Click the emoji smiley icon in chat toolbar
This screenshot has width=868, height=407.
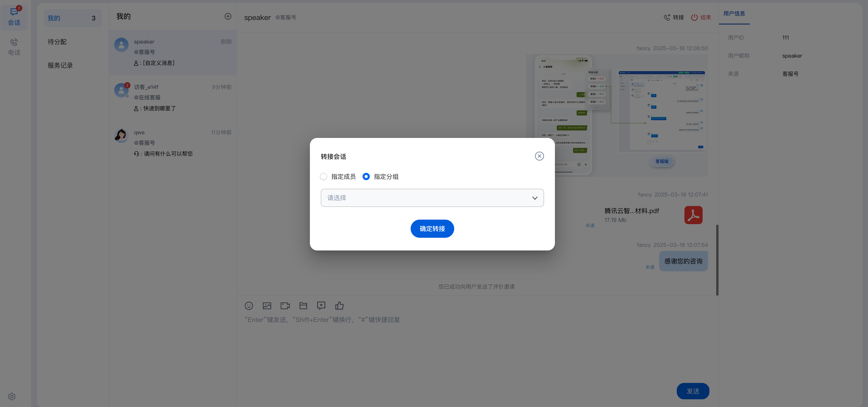coord(249,306)
